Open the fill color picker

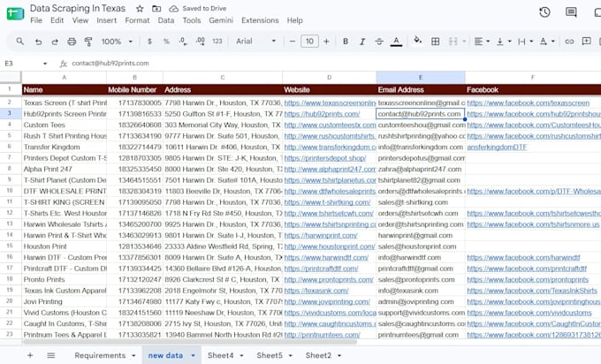pyautogui.click(x=418, y=41)
